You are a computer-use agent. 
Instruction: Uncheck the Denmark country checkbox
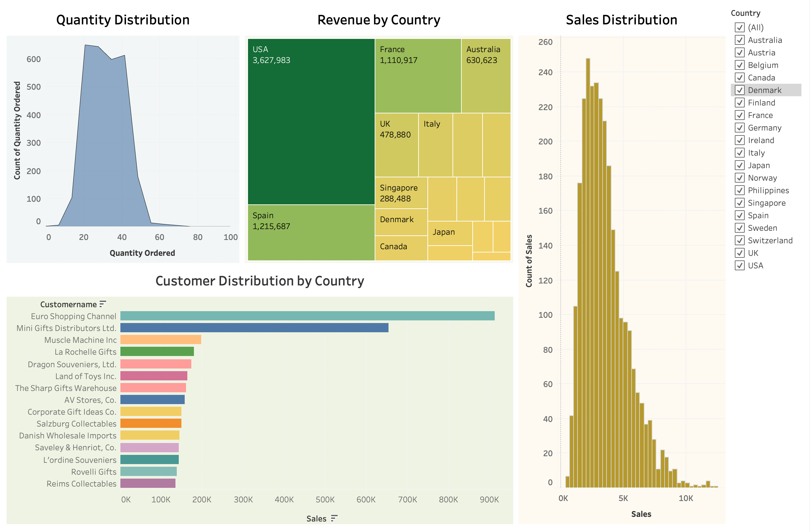(739, 90)
